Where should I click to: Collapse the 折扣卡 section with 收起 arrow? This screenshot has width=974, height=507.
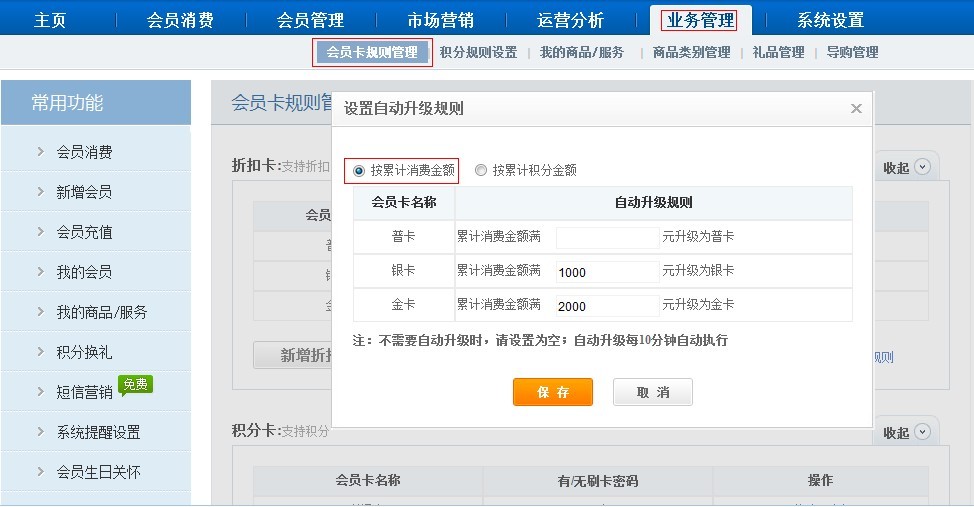click(x=922, y=168)
